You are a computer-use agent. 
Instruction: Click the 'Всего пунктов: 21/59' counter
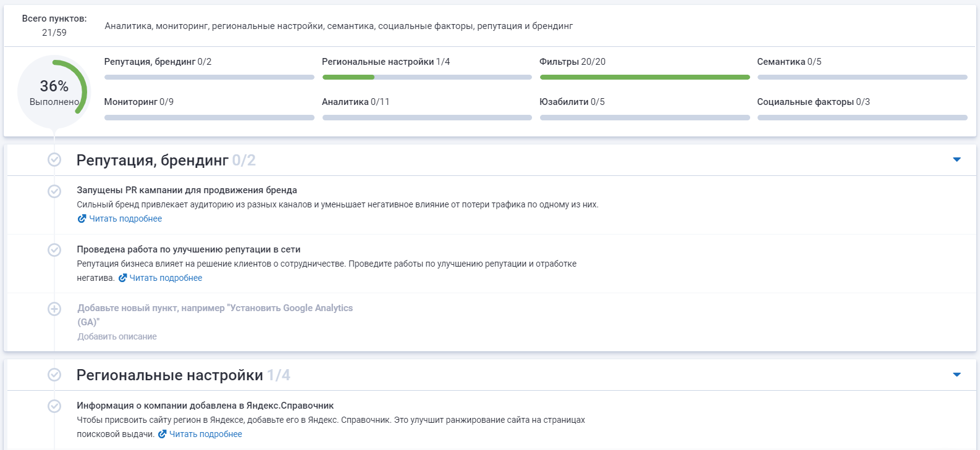[54, 25]
